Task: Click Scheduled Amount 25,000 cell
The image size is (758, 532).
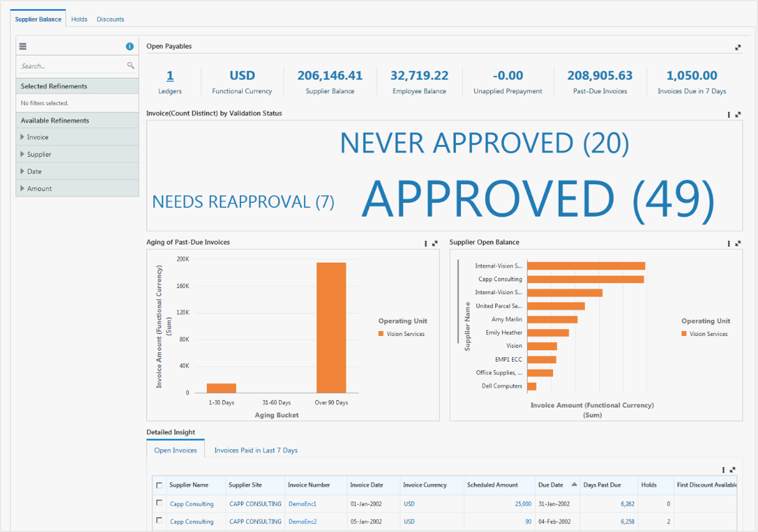Action: coord(523,504)
